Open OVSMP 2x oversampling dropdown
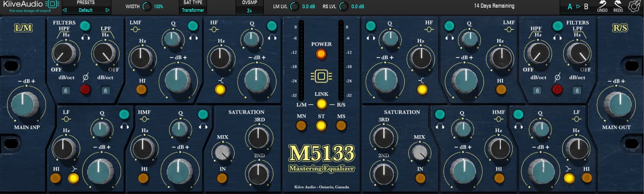644x194 pixels. click(x=249, y=10)
